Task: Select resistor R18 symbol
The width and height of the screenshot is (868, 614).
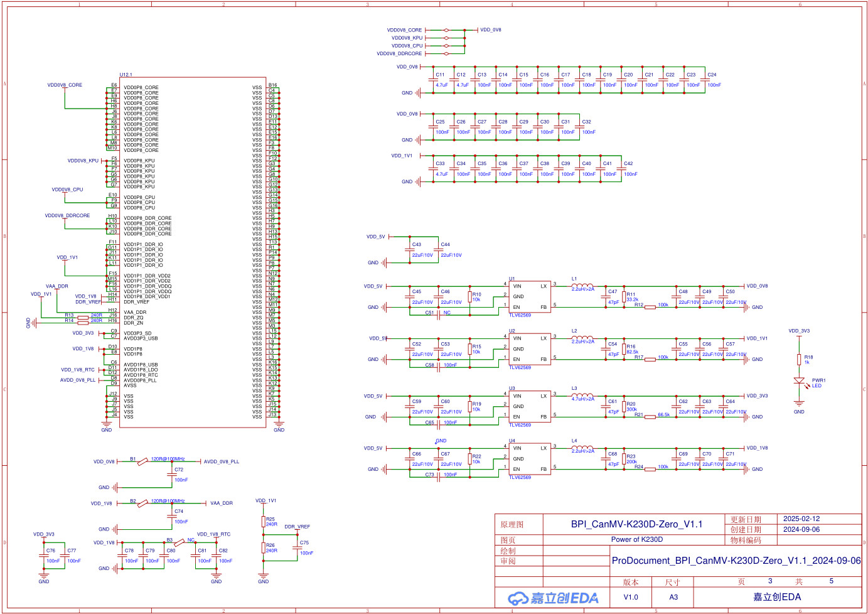Action: pos(799,360)
